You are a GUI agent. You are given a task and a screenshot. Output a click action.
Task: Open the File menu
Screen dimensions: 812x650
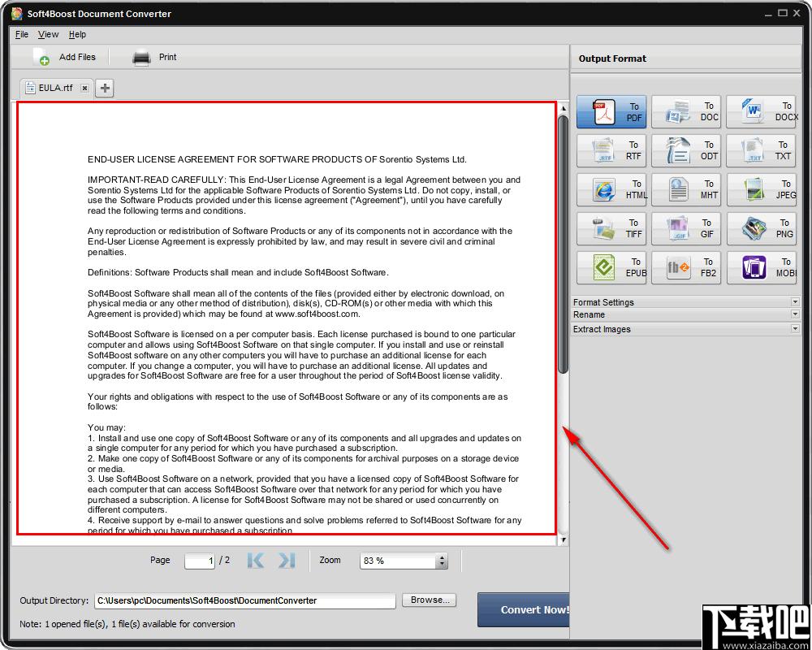click(x=22, y=34)
